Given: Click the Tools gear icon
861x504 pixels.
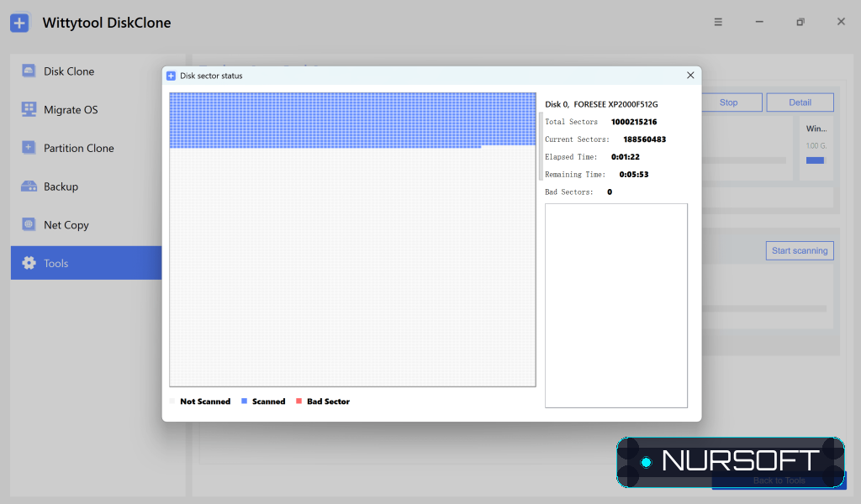Looking at the screenshot, I should point(29,263).
